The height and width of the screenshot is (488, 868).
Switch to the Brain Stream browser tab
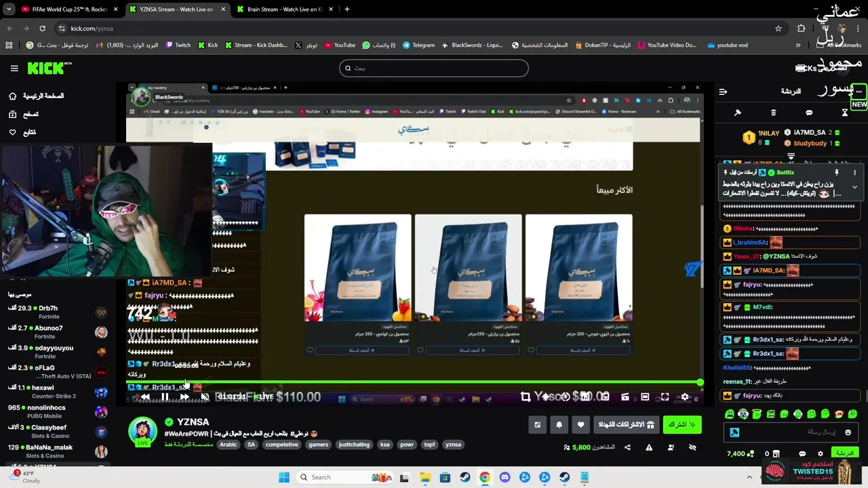[283, 9]
